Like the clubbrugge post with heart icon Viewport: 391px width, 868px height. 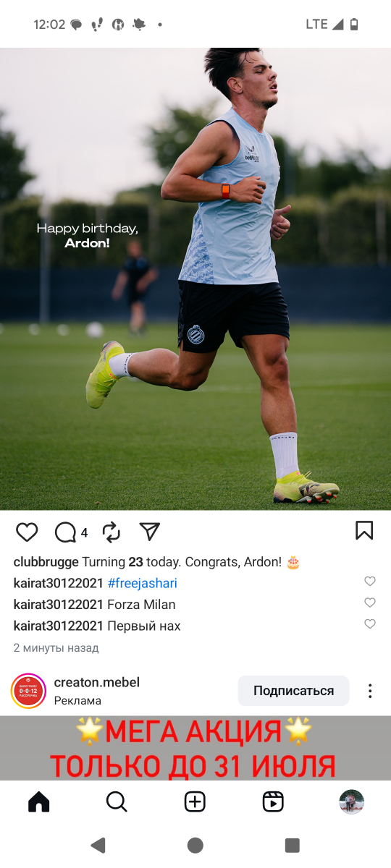point(27,532)
